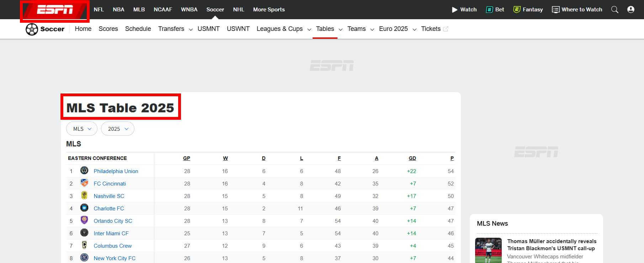The height and width of the screenshot is (263, 644).
Task: Sort table by GP column
Action: [x=187, y=158]
